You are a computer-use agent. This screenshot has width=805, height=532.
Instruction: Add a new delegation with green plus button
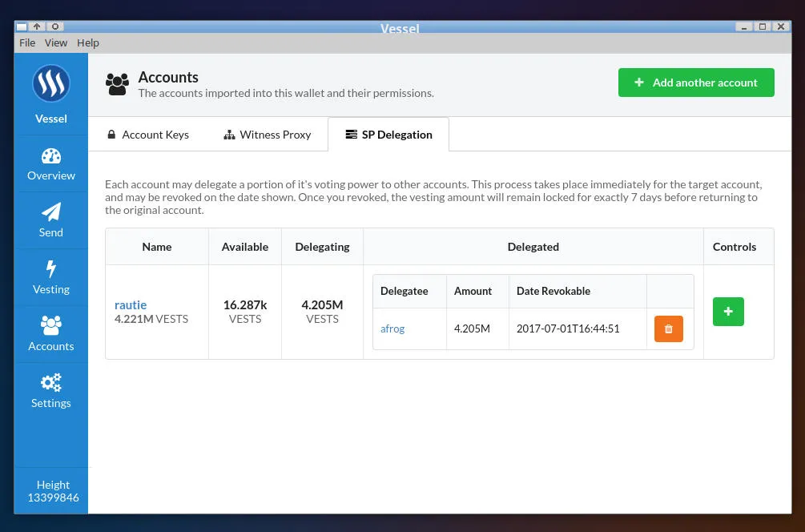(x=728, y=312)
